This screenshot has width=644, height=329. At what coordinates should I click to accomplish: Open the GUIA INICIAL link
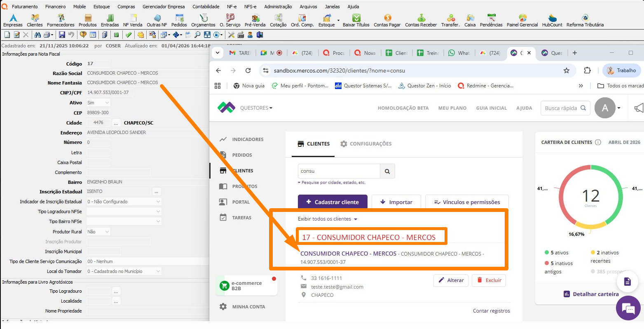(492, 108)
